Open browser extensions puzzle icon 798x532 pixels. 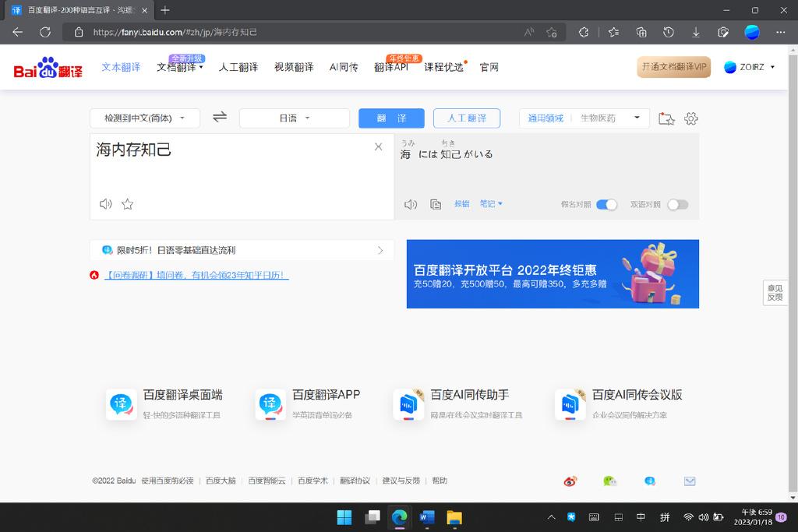(583, 32)
